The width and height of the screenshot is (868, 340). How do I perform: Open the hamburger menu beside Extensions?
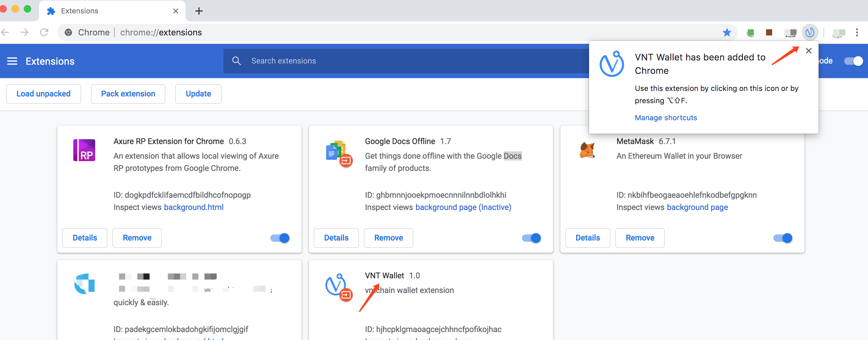coord(12,61)
